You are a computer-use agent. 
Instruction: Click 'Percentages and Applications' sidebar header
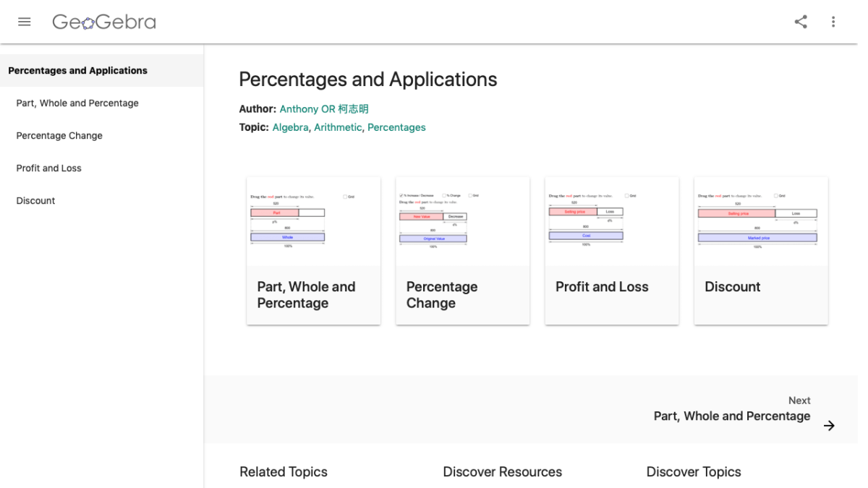click(x=77, y=70)
